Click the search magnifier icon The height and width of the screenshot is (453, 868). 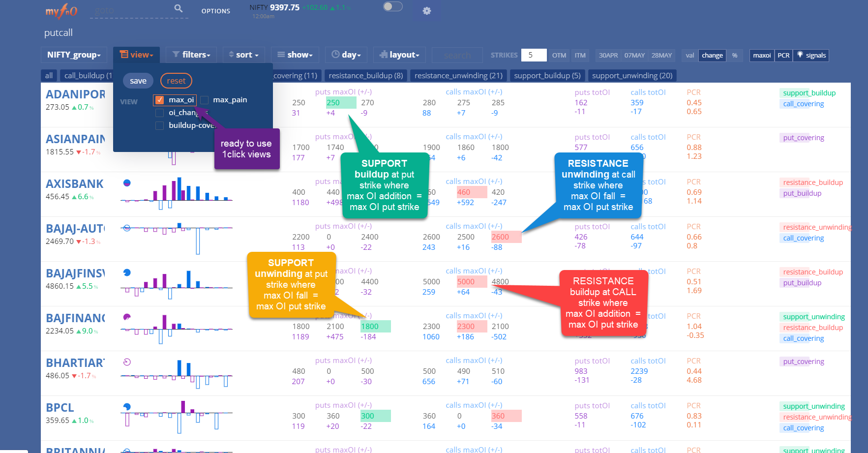(179, 8)
